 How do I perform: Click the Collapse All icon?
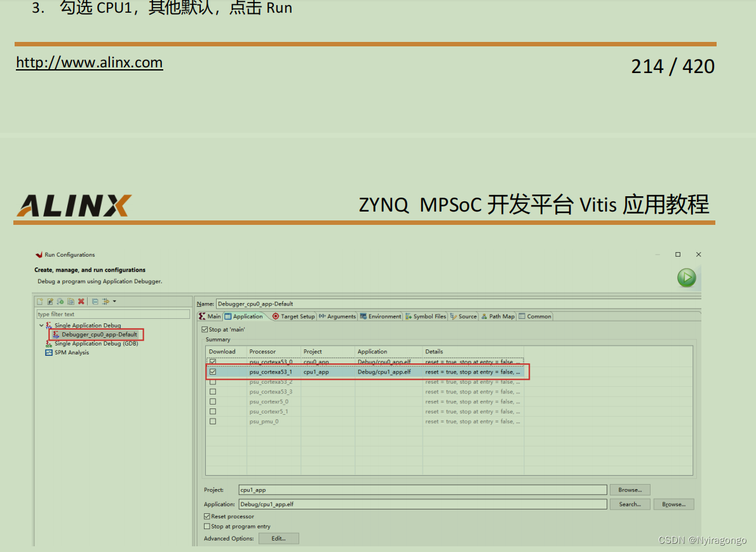[x=95, y=301]
